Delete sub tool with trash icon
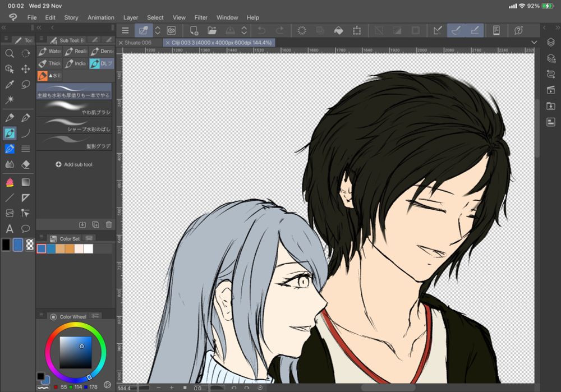561x392 pixels. [x=109, y=224]
